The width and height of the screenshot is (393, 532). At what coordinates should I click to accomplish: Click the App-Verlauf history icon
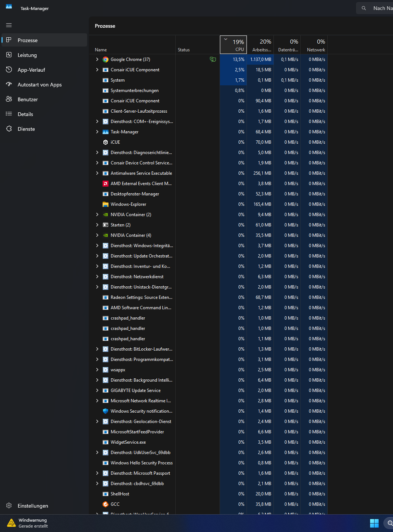click(9, 69)
